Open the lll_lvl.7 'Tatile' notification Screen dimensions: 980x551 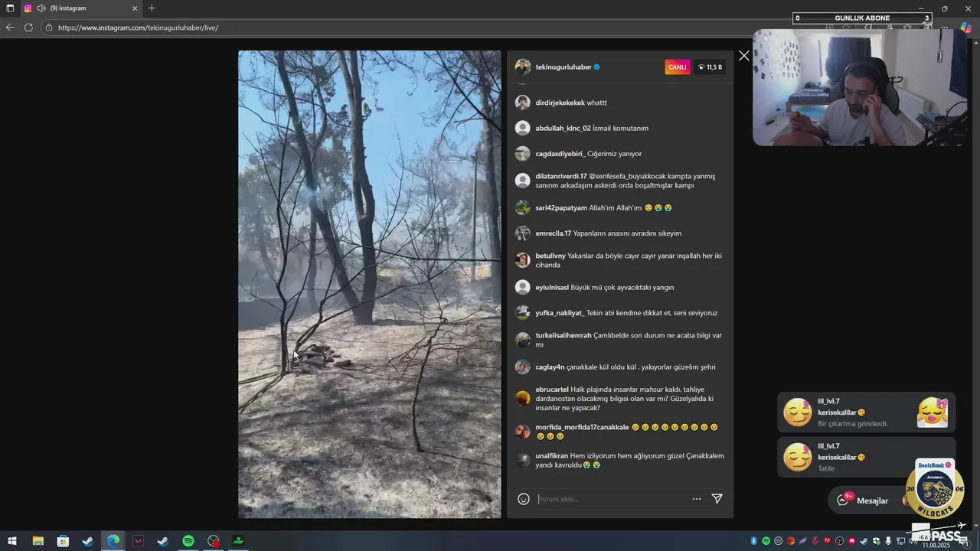tap(866, 457)
